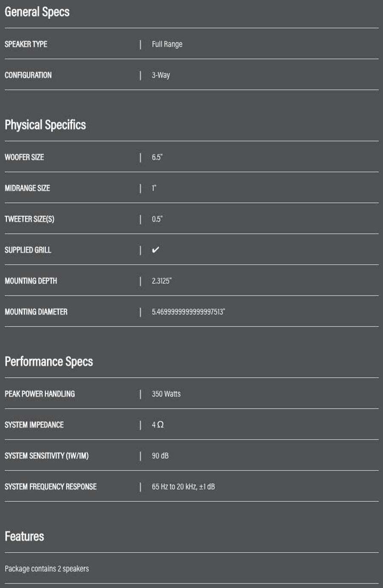Select the Woofer Size label

click(x=24, y=157)
